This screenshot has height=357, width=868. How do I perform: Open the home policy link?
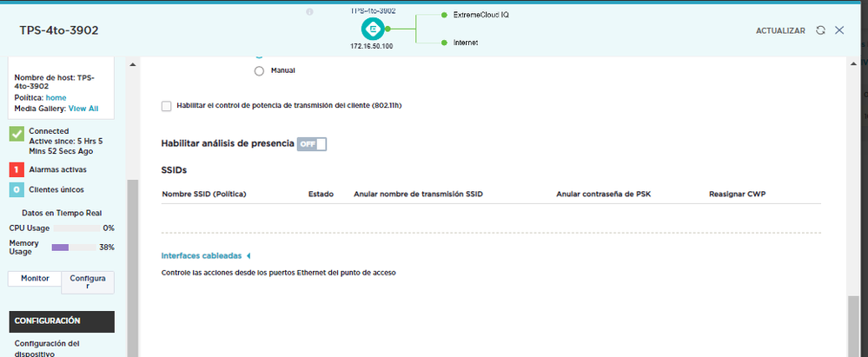(56, 98)
